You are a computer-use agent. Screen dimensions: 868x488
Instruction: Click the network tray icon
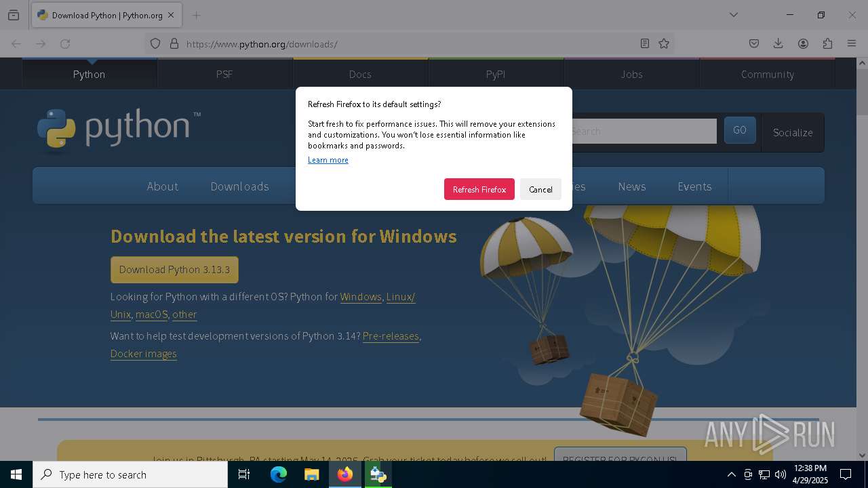coord(764,474)
